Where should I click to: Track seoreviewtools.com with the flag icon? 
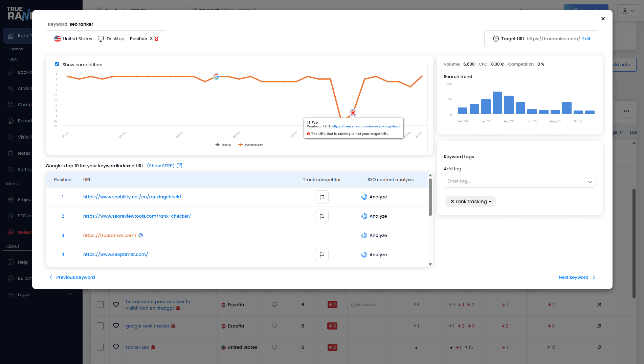pos(321,216)
